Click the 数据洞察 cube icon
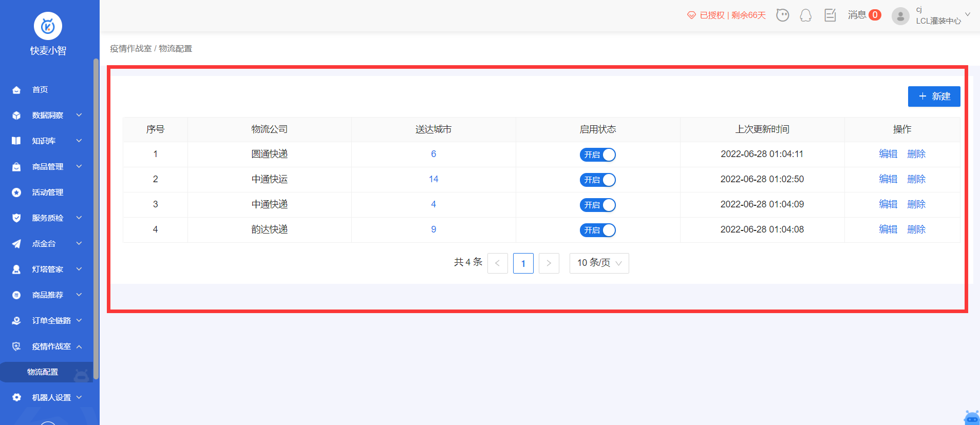980x425 pixels. click(16, 115)
